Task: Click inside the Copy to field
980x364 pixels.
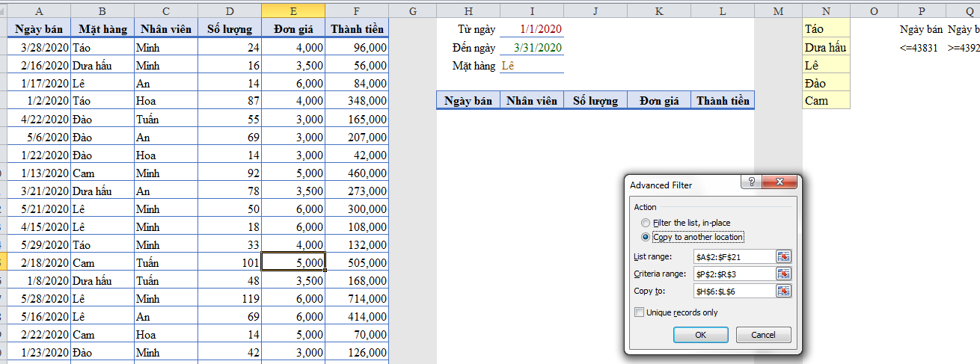Action: pos(733,291)
